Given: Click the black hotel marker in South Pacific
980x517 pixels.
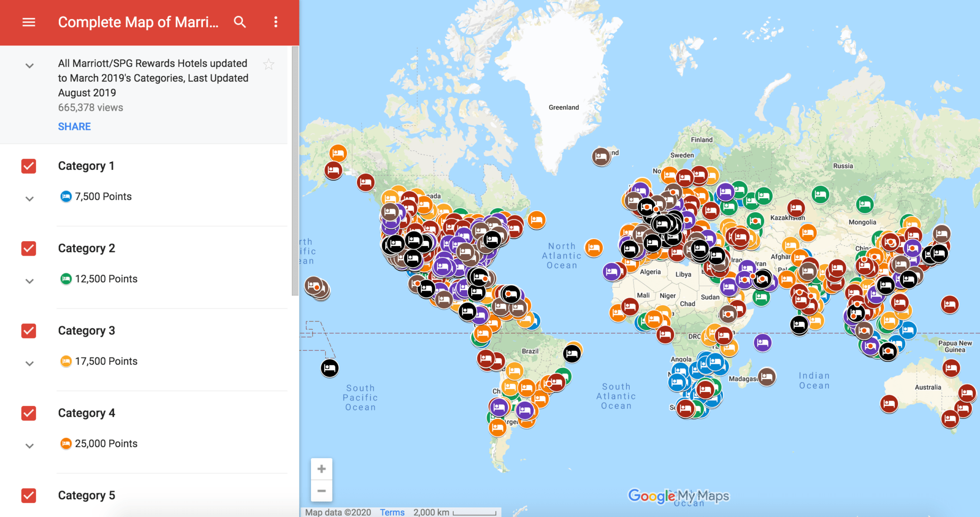Looking at the screenshot, I should tap(329, 368).
